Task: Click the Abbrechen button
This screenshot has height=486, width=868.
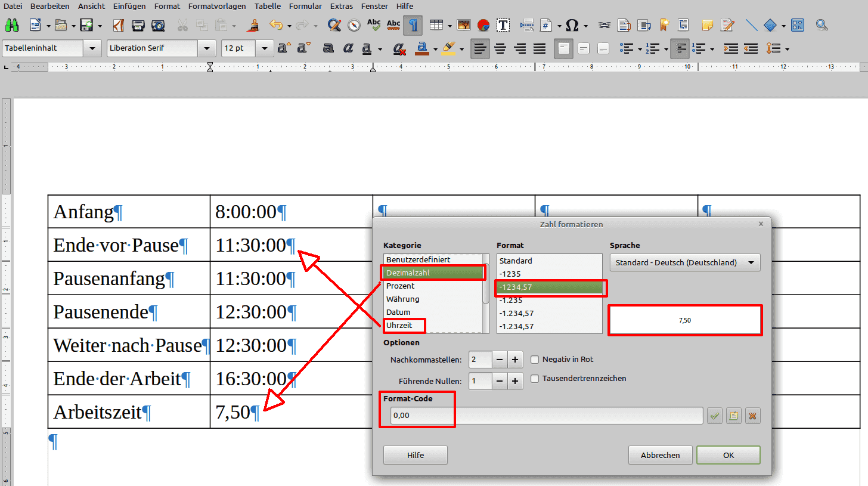Action: [660, 455]
